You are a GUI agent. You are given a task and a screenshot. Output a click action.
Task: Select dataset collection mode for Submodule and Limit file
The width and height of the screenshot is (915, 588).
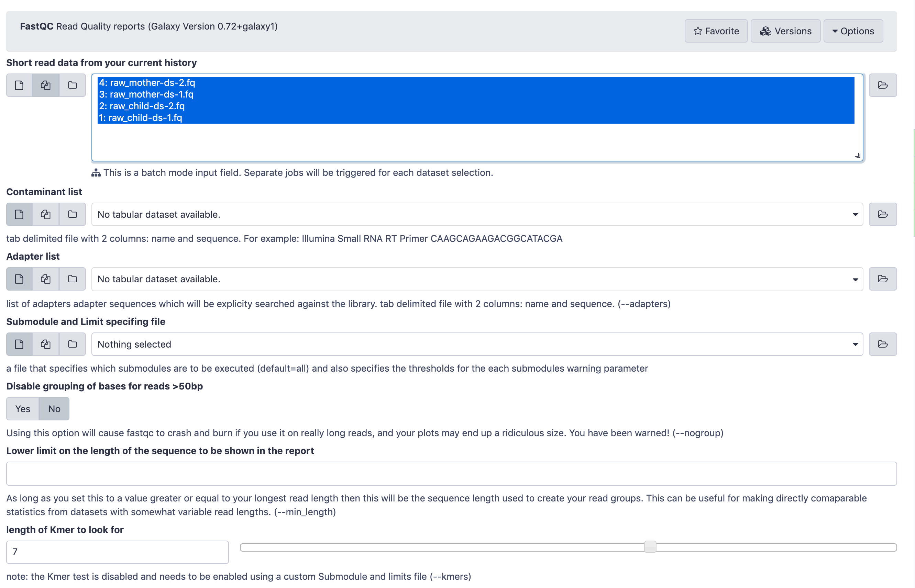click(73, 344)
